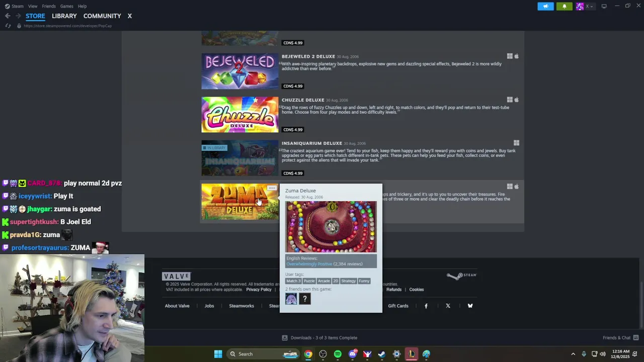This screenshot has height=362, width=644.
Task: Open the X profile tab
Action: [129, 16]
